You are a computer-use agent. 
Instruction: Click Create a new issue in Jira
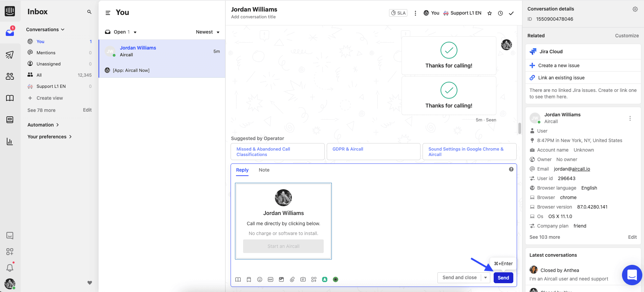click(559, 65)
